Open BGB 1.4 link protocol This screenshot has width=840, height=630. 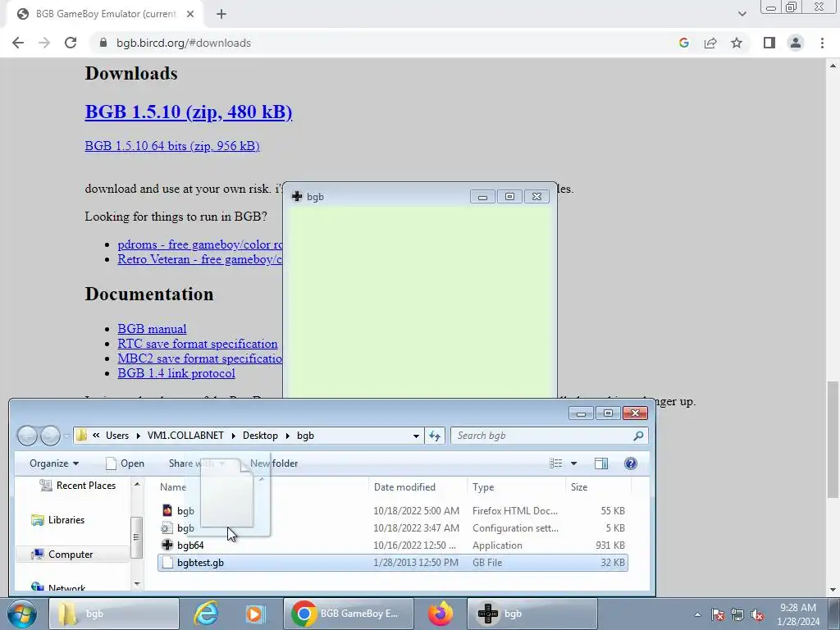click(x=176, y=373)
